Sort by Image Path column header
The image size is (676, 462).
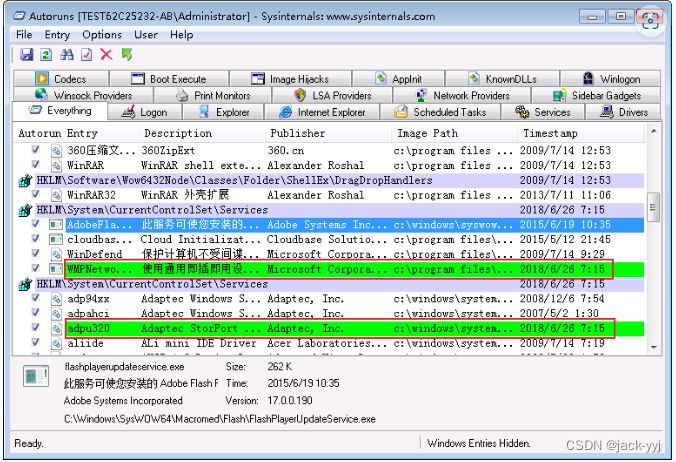(454, 134)
